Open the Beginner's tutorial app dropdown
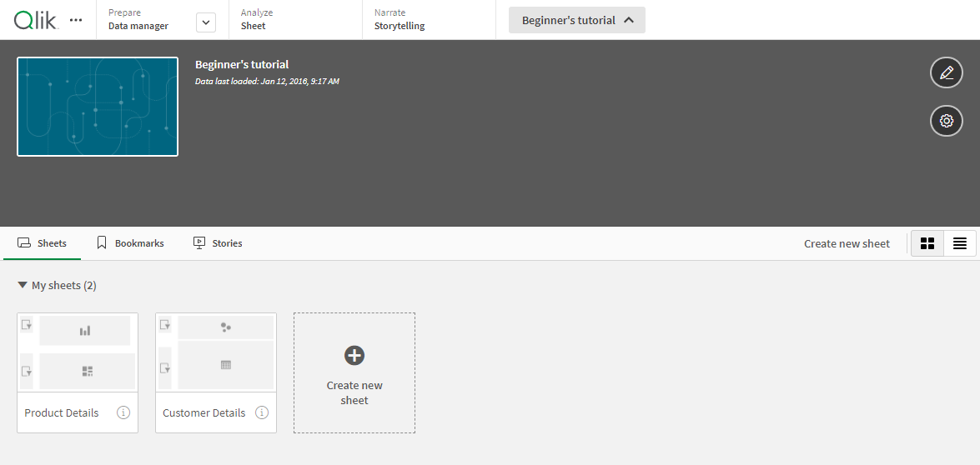This screenshot has width=980, height=465. (576, 20)
